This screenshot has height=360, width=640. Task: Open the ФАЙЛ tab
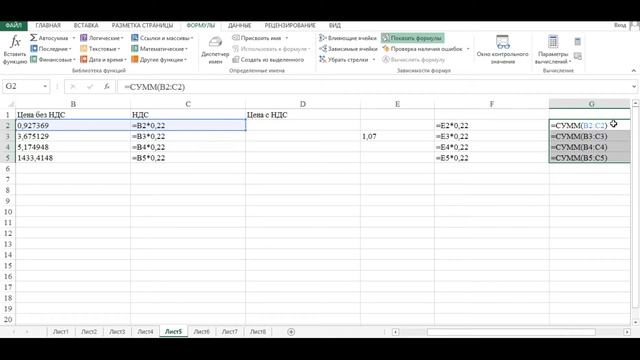[x=13, y=25]
